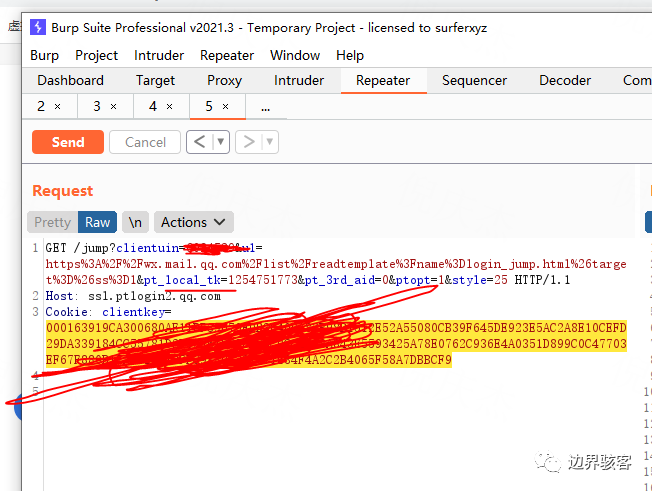
Task: Expand the Actions dropdown
Action: coord(193,222)
